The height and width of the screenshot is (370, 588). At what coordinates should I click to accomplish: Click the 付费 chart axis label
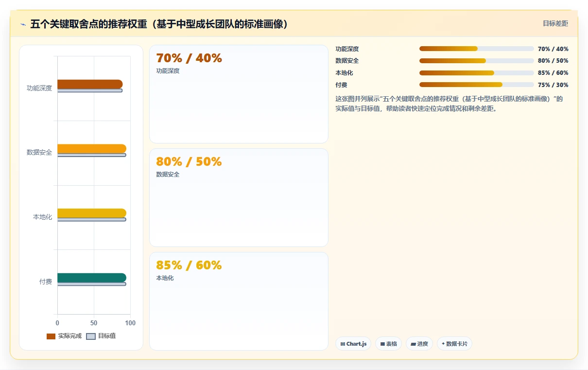(x=46, y=282)
